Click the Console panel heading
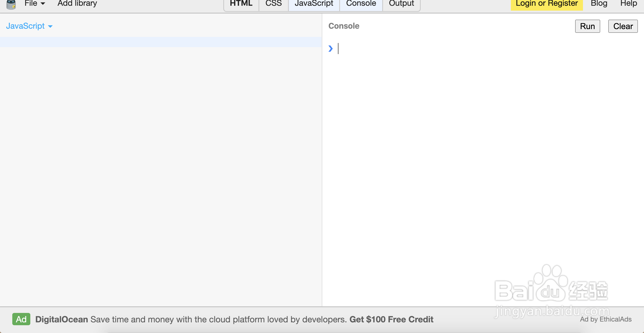Viewport: 644px width, 333px height. [x=344, y=26]
